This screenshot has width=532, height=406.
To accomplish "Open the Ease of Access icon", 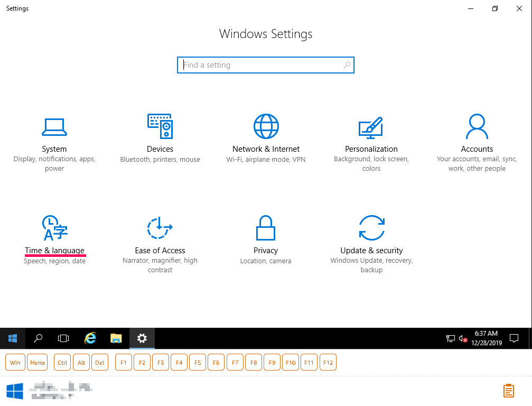I will (x=160, y=228).
